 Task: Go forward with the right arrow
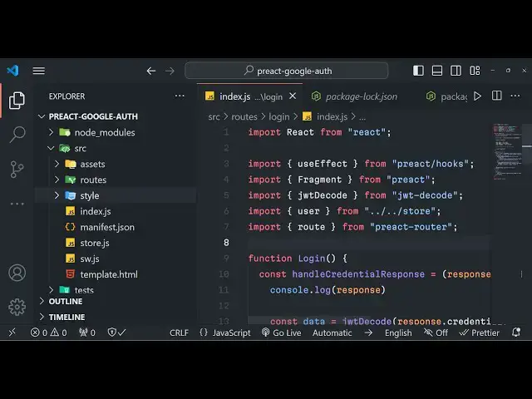pyautogui.click(x=170, y=71)
